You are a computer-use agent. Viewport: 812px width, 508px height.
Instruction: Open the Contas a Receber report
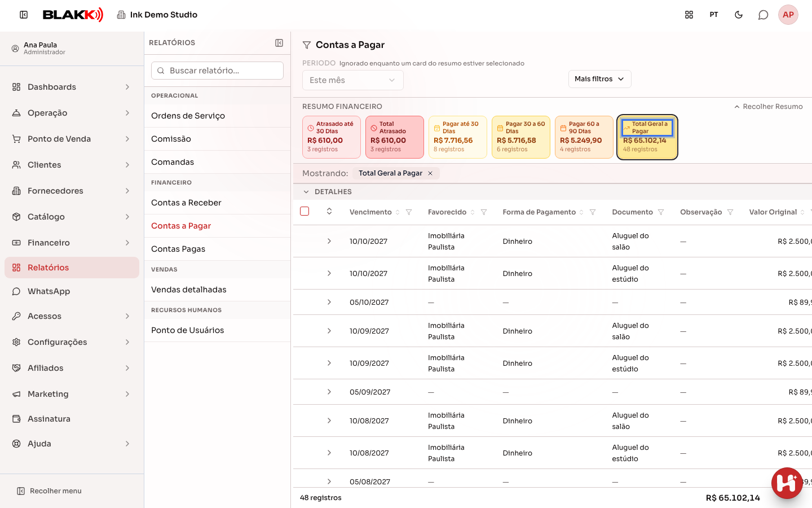217,203
